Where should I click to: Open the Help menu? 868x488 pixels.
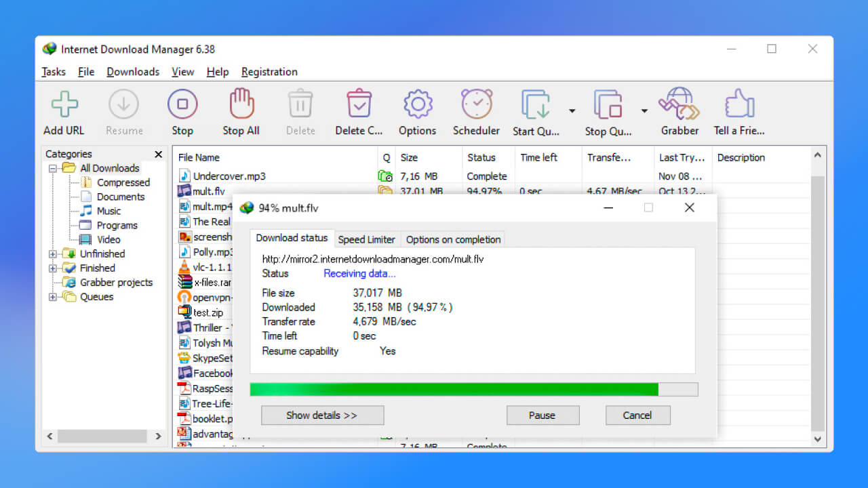(218, 72)
